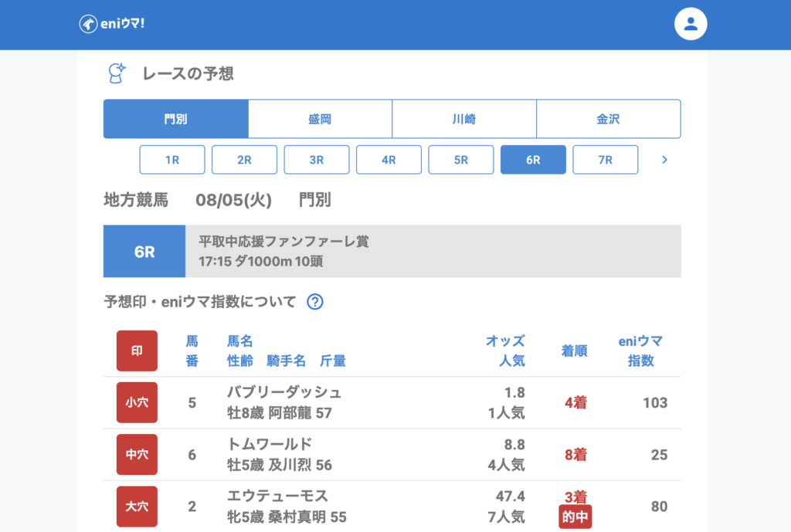
Task: Click the 中穴 prediction badge
Action: [137, 455]
